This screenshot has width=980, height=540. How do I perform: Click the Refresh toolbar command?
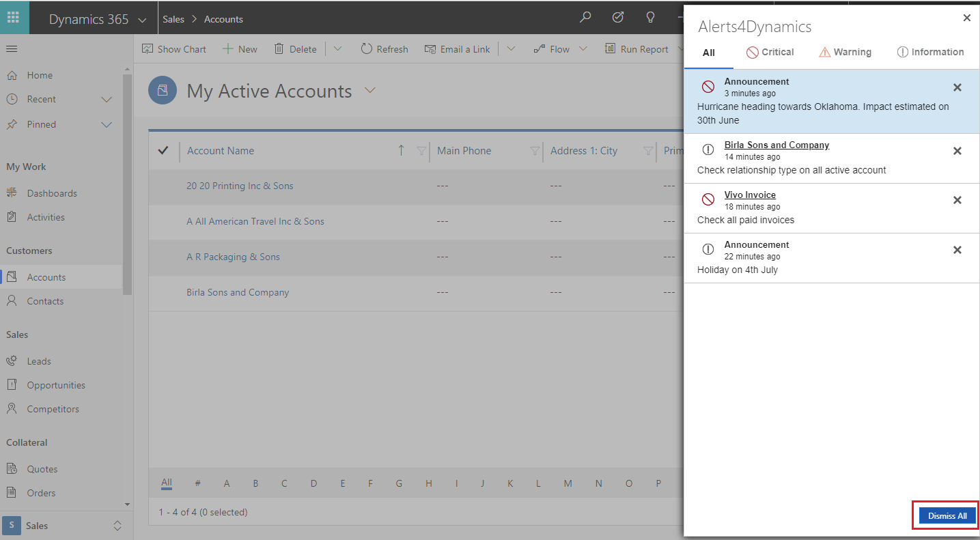click(x=384, y=49)
